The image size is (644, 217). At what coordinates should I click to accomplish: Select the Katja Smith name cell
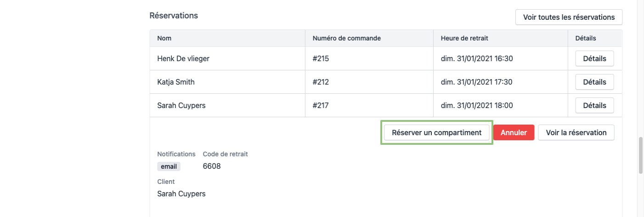tap(176, 82)
